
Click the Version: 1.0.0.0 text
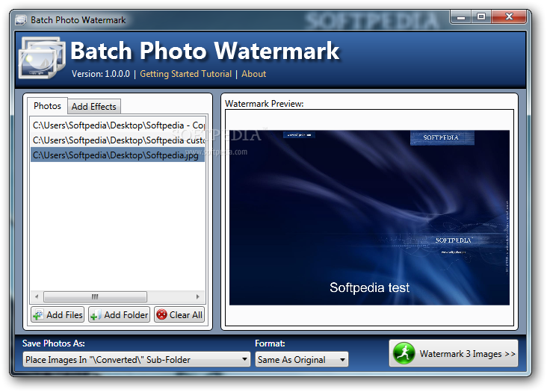click(100, 74)
